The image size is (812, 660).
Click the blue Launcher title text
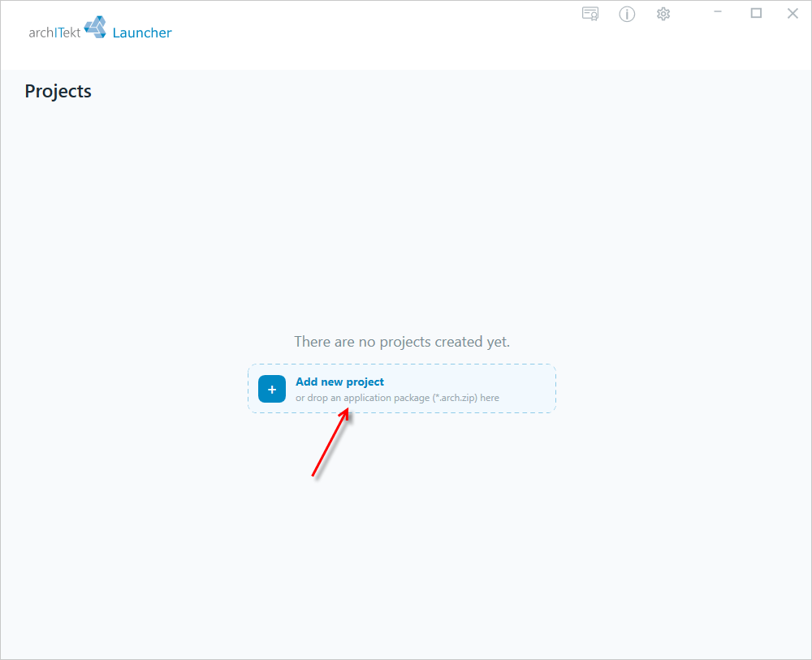point(142,32)
